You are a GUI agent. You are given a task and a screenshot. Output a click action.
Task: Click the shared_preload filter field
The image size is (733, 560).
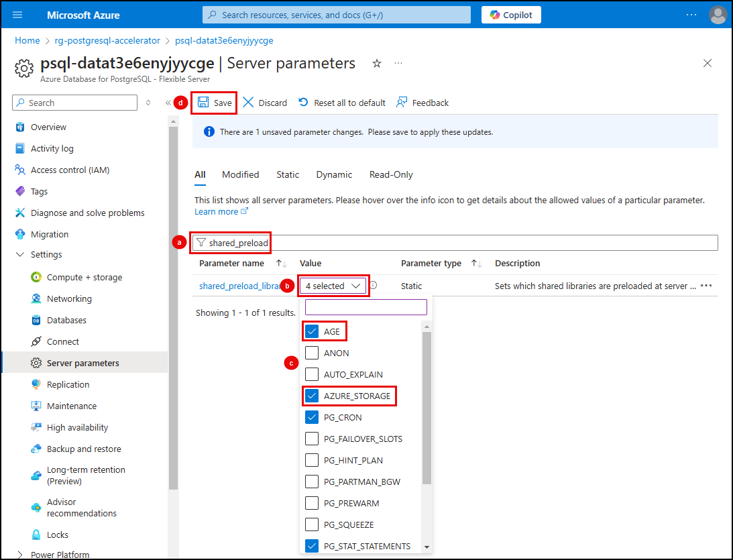pyautogui.click(x=455, y=243)
